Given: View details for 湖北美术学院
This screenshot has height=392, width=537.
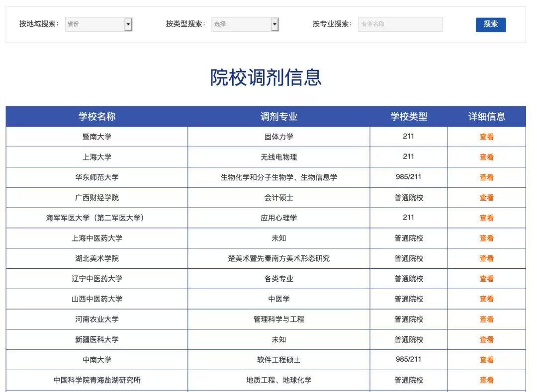Looking at the screenshot, I should pos(487,258).
